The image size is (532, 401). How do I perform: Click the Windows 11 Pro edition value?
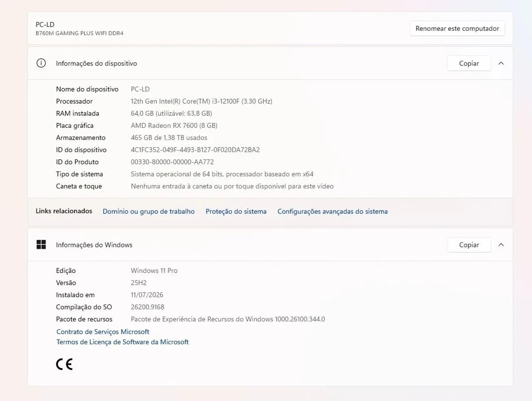154,270
